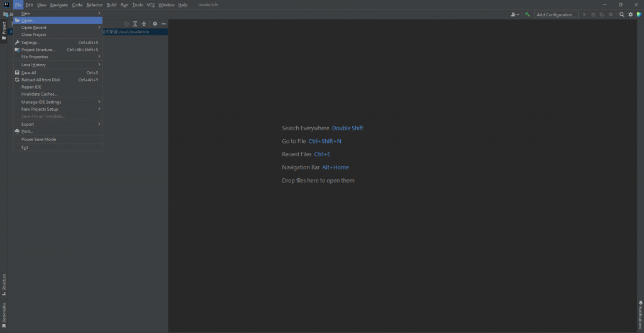Open the Edit menu

click(29, 5)
